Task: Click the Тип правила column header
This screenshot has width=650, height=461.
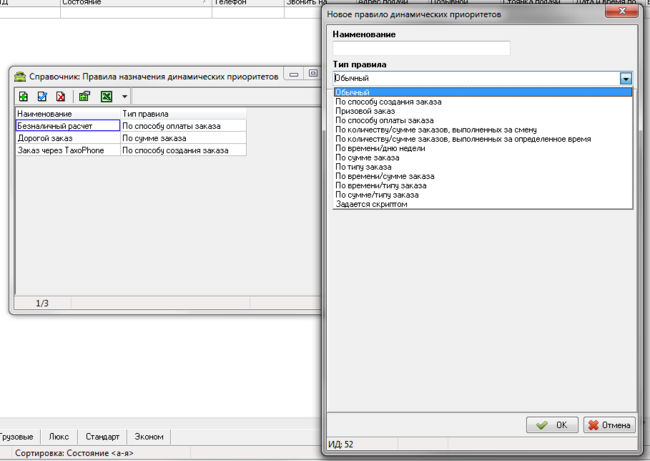Action: 183,114
